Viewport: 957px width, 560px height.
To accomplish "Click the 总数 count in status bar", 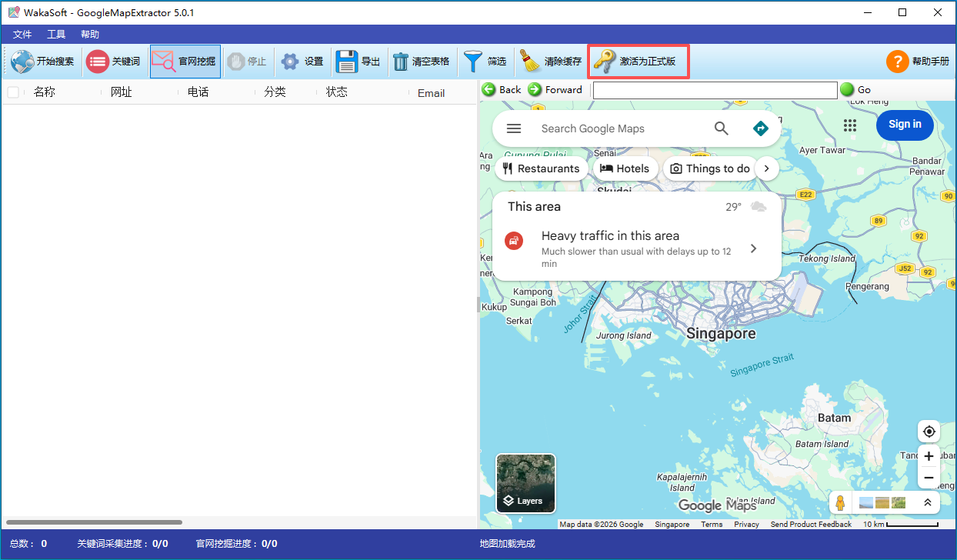I will tap(28, 544).
